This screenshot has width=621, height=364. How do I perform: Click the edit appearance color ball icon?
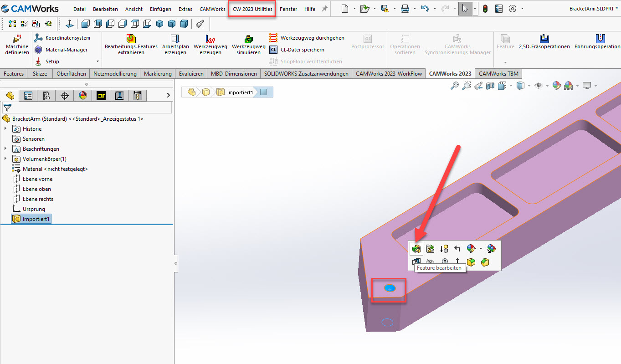pyautogui.click(x=556, y=85)
